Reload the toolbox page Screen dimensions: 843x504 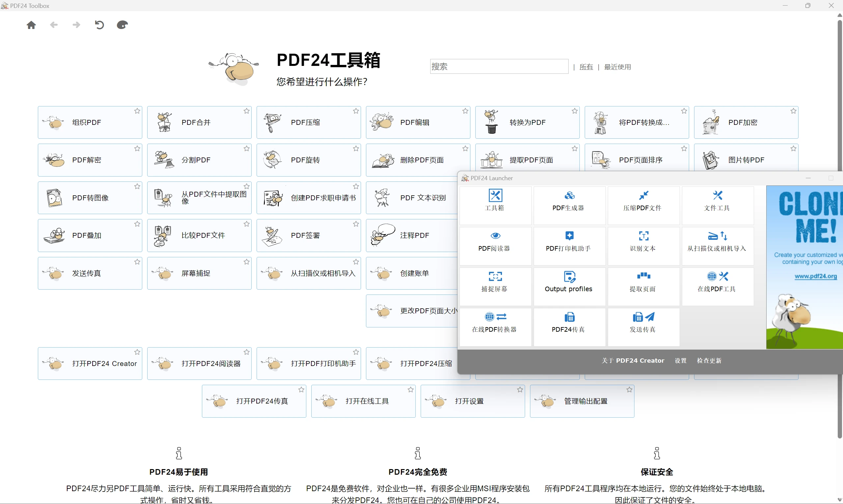click(99, 25)
